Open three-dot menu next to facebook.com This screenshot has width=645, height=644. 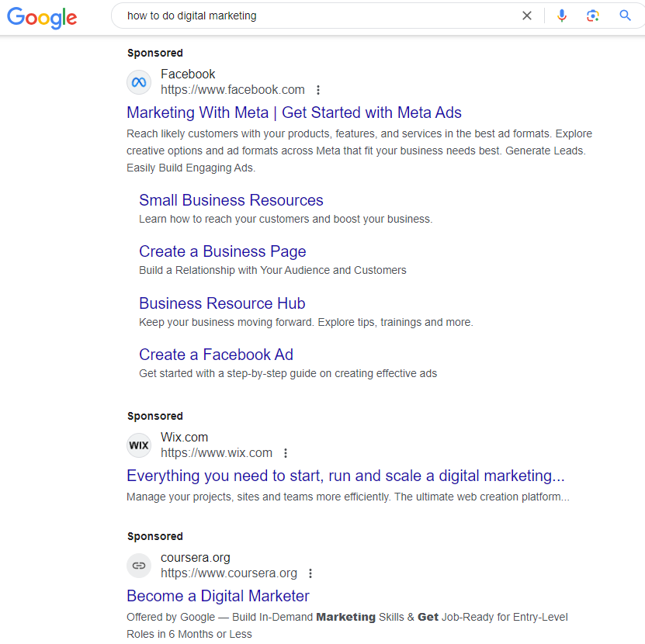(318, 90)
